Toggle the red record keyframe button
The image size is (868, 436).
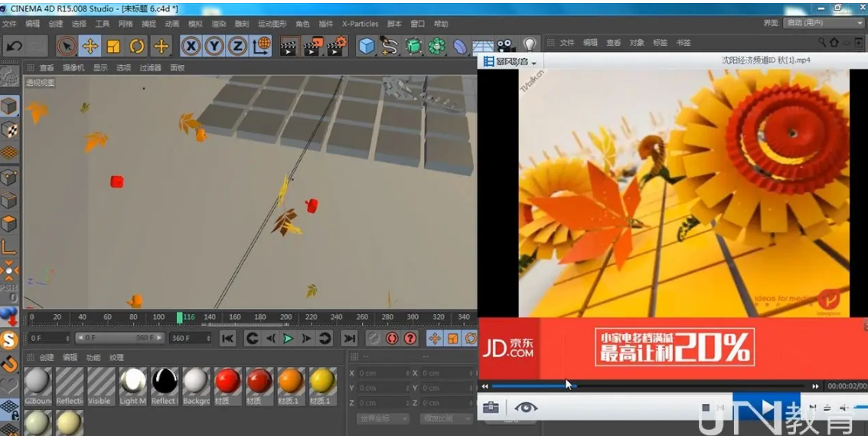(374, 339)
